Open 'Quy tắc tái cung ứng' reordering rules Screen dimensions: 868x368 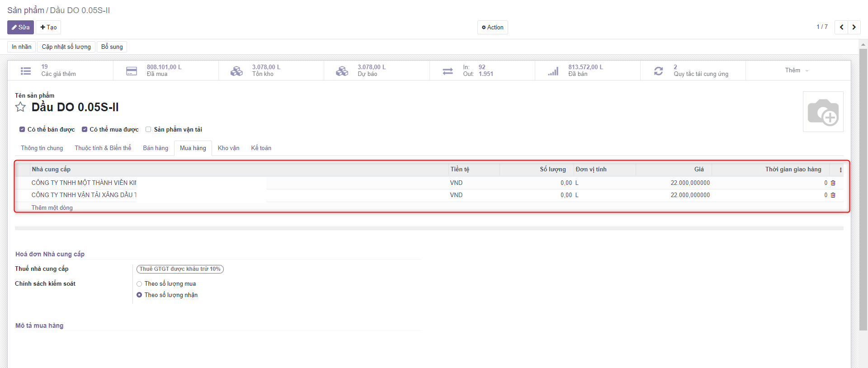coord(693,71)
